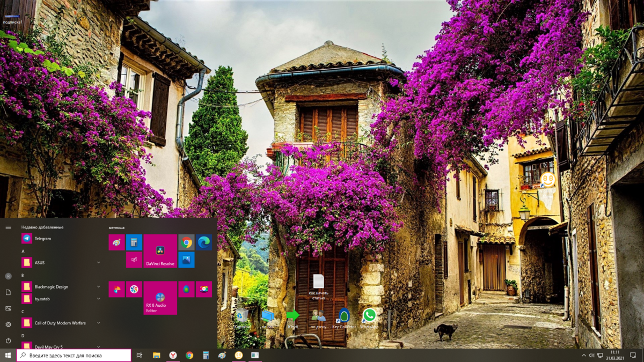The image size is (644, 362).
Task: Select the 'Ютуб' green arrow desktop shortcut
Action: coord(293,319)
